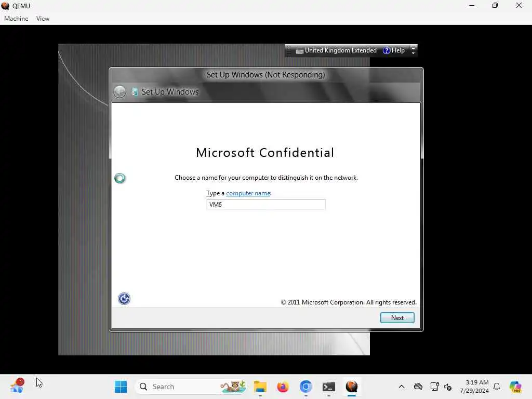Click the language bar grip handle

289,50
